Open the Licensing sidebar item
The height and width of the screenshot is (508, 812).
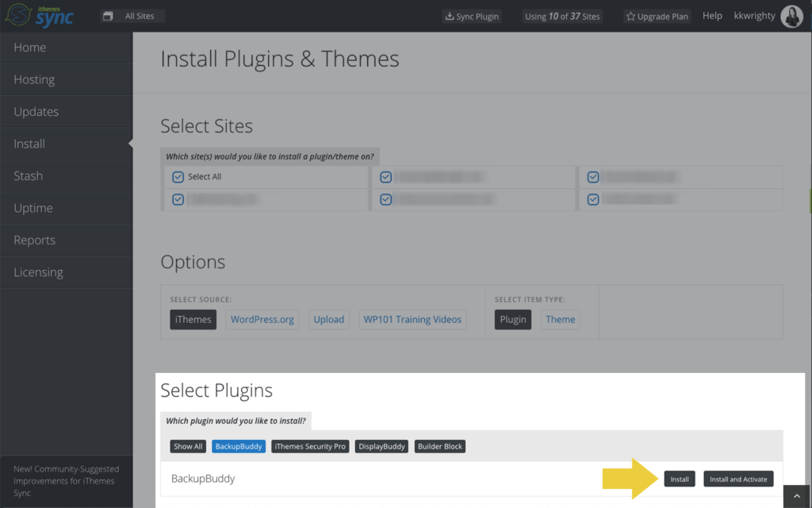coord(67,273)
